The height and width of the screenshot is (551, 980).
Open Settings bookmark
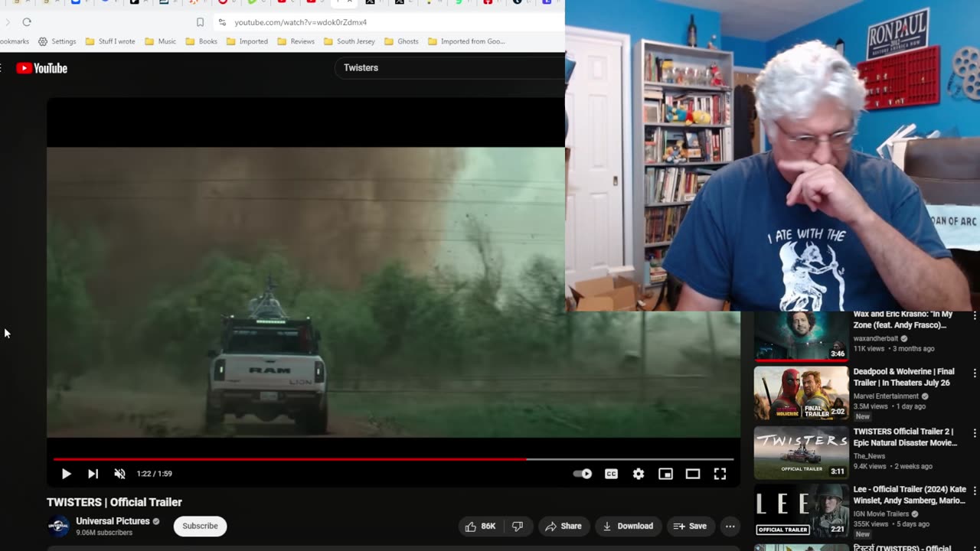[x=57, y=41]
